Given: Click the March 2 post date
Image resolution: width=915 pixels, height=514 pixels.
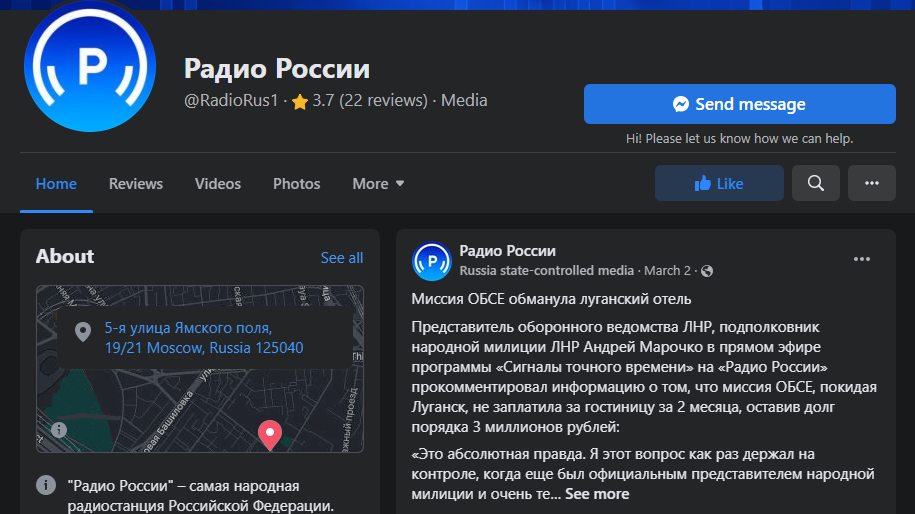Looking at the screenshot, I should tap(667, 271).
